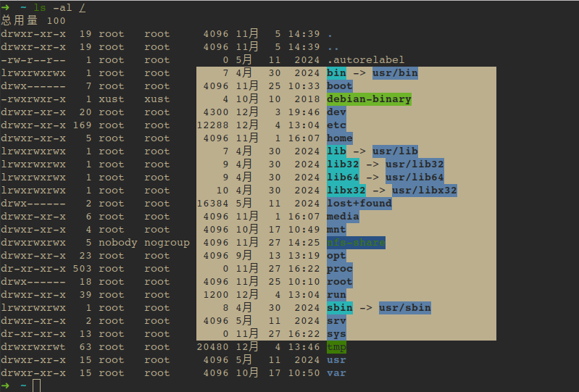Select the lib64 symlink name

[343, 178]
